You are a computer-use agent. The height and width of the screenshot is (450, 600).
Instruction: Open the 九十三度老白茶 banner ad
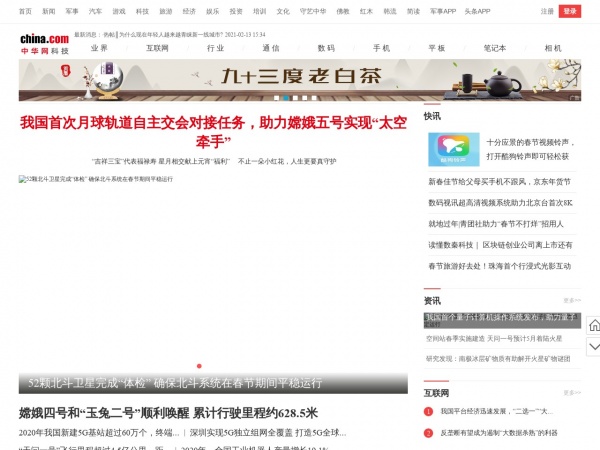pos(300,80)
